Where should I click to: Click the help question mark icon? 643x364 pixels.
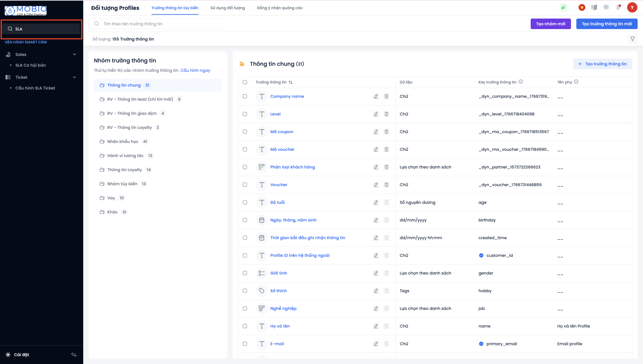click(606, 8)
